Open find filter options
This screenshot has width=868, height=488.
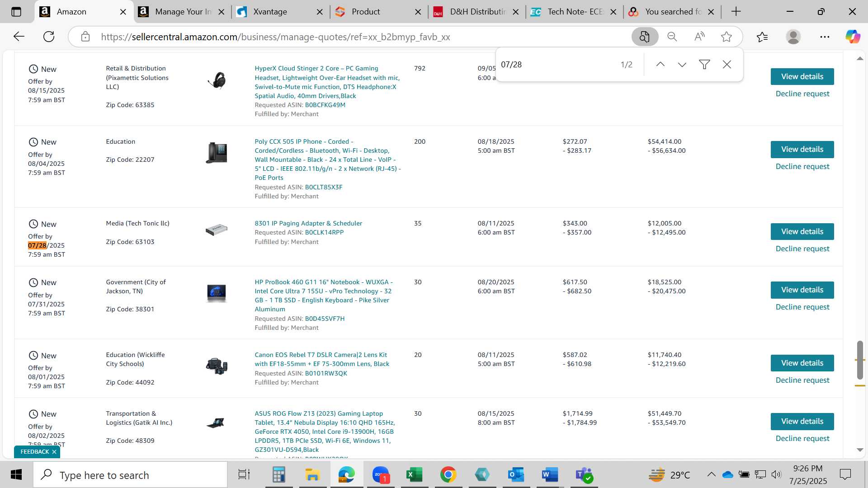coord(704,65)
